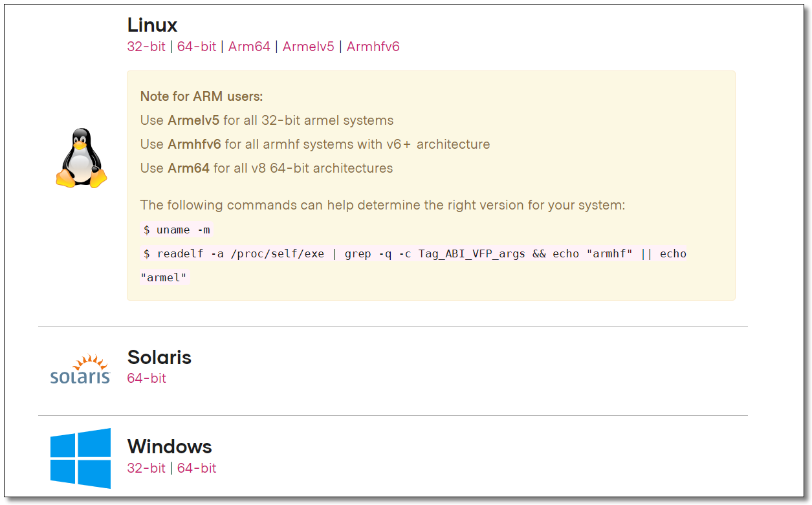
Task: Click the Linux penguin logo
Action: 81,158
